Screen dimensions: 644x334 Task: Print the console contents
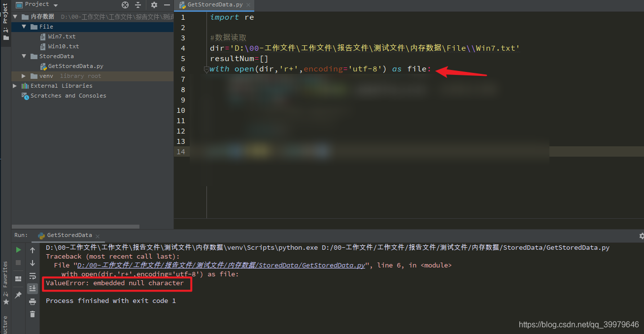(32, 302)
